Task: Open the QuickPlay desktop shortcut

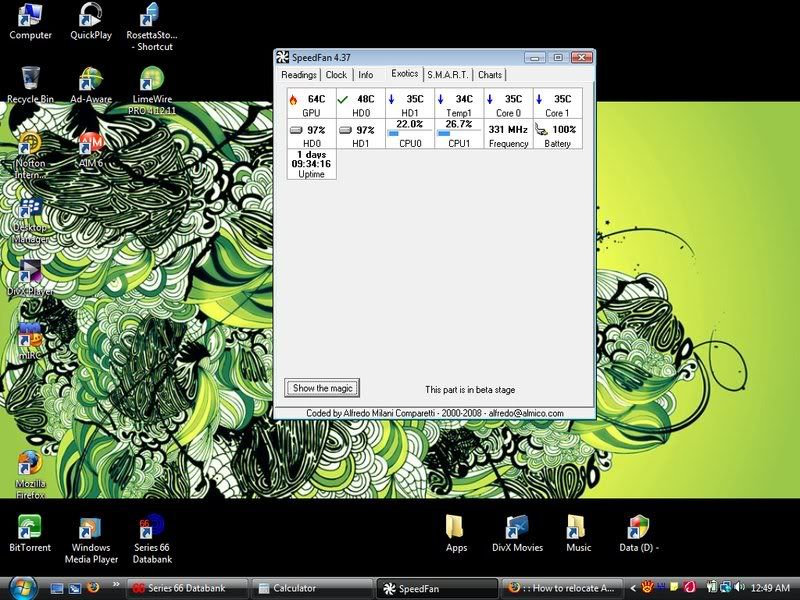Action: 91,21
